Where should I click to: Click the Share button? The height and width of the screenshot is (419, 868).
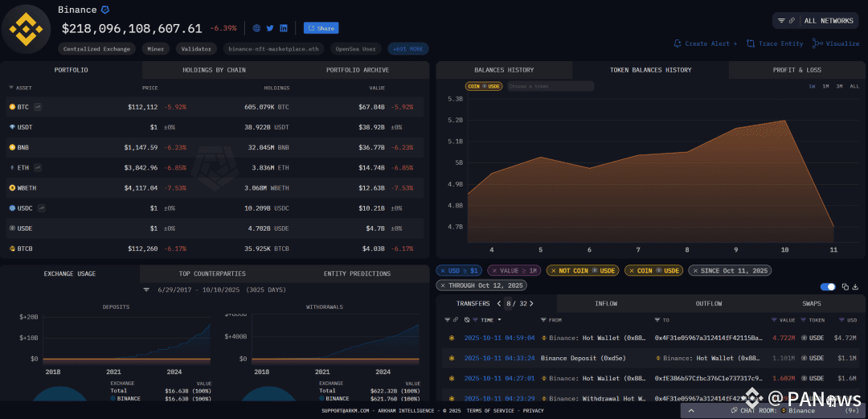click(321, 28)
